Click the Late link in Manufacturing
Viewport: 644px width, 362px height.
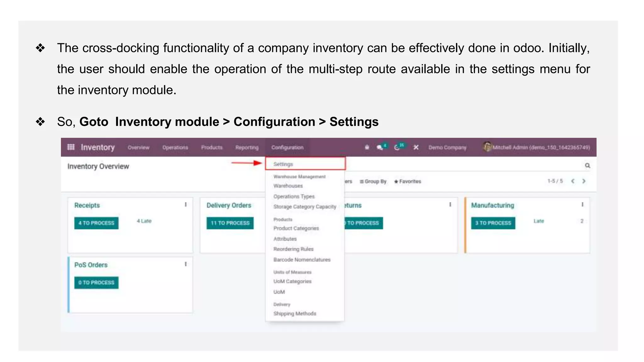[x=539, y=221]
